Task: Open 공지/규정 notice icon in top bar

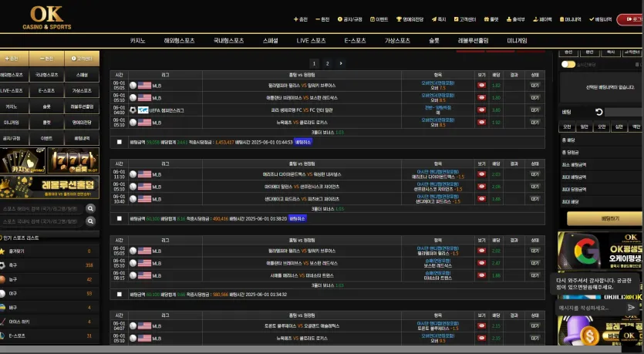Action: tap(339, 19)
